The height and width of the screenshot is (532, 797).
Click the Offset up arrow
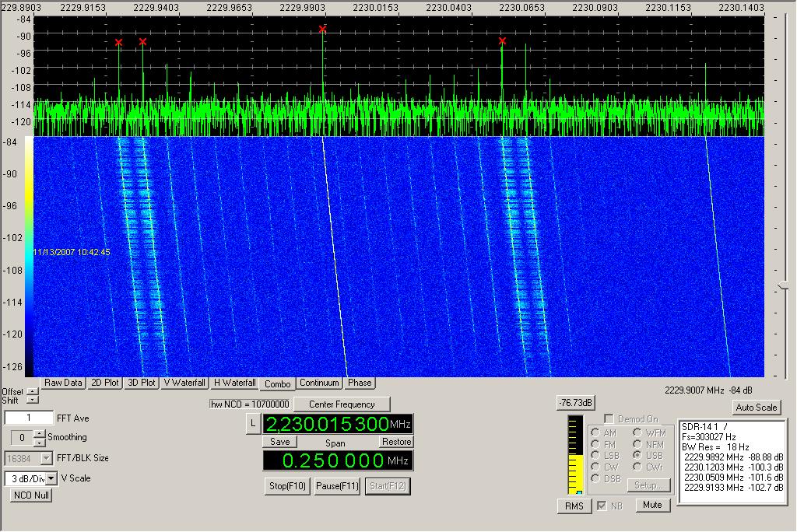tap(32, 391)
